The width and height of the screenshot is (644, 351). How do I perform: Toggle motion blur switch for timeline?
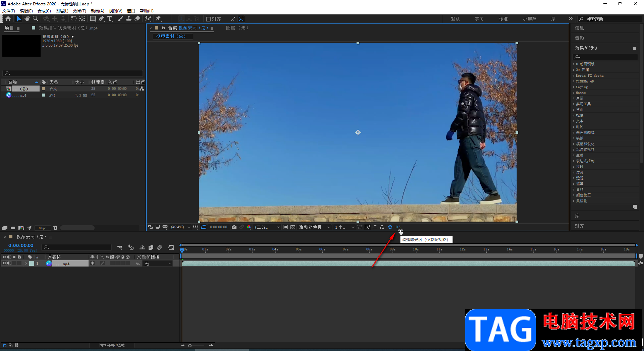160,247
